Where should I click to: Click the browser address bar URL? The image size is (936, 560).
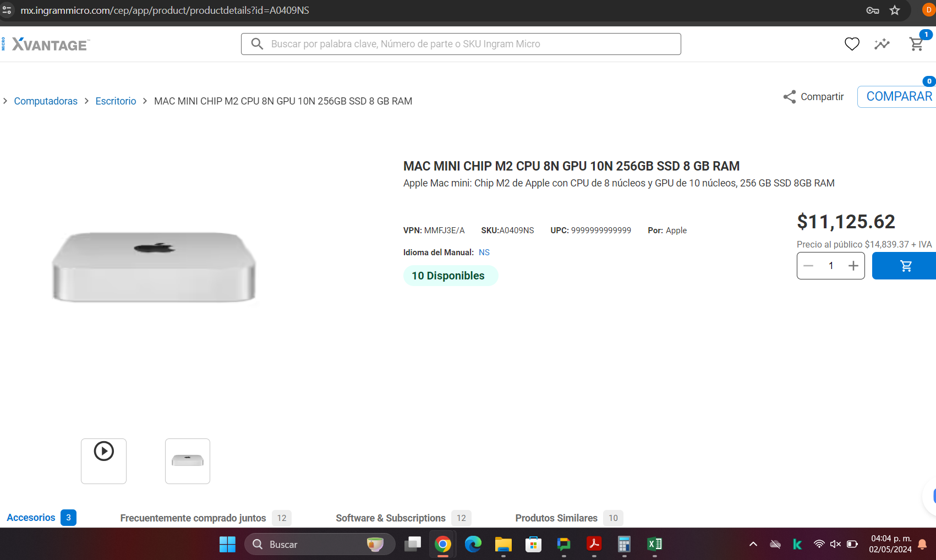165,10
